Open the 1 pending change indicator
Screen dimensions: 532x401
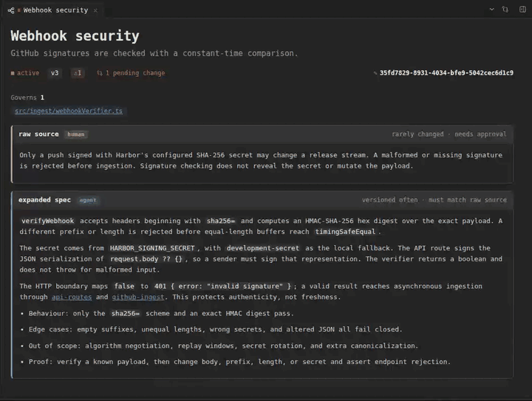coord(131,73)
